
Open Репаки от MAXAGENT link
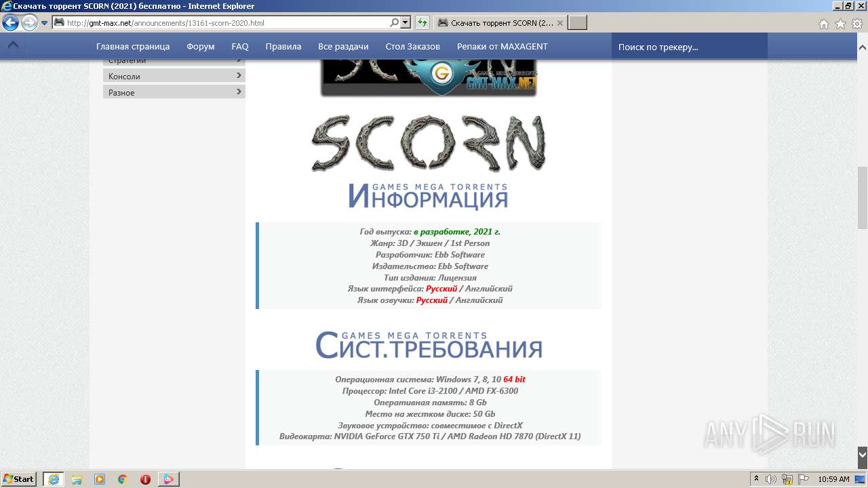[x=502, y=47]
